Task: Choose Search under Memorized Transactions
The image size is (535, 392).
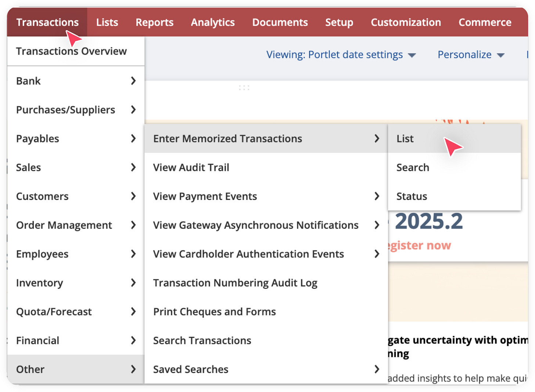Action: coord(455,167)
